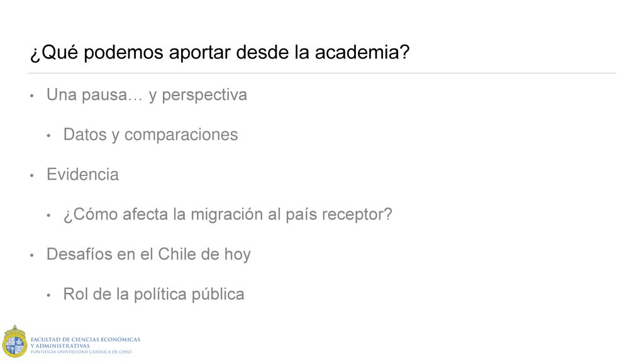Click the "Evidencia" bullet text

tap(82, 175)
